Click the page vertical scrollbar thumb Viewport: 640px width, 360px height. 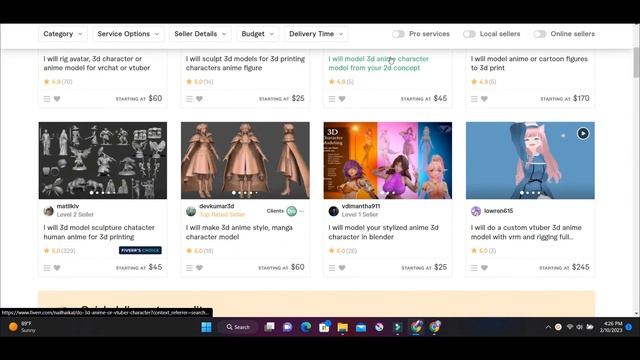[636, 62]
